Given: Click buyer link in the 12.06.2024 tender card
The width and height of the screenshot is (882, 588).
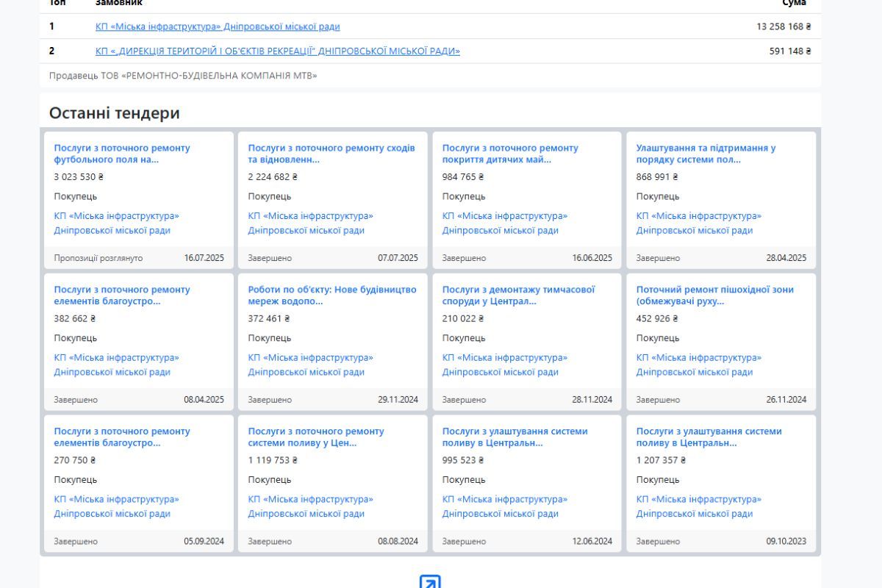Looking at the screenshot, I should click(504, 506).
